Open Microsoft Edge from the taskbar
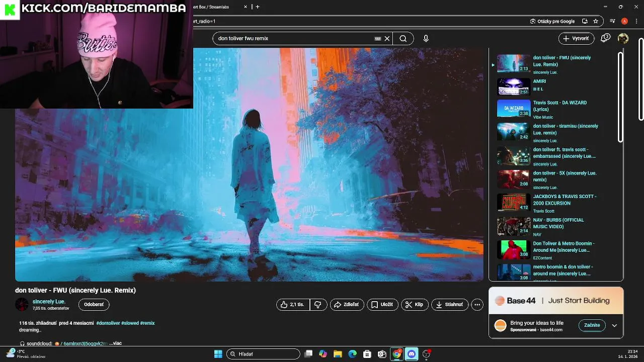This screenshot has height=362, width=644. [x=353, y=354]
